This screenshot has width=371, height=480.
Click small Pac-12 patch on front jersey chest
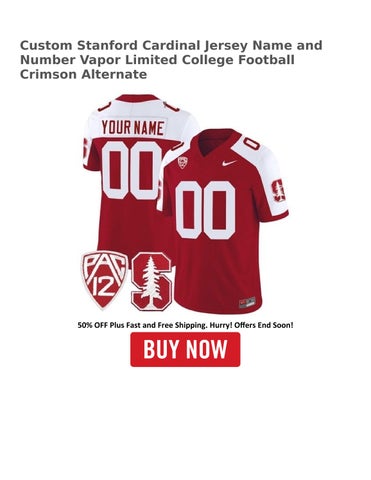183,162
